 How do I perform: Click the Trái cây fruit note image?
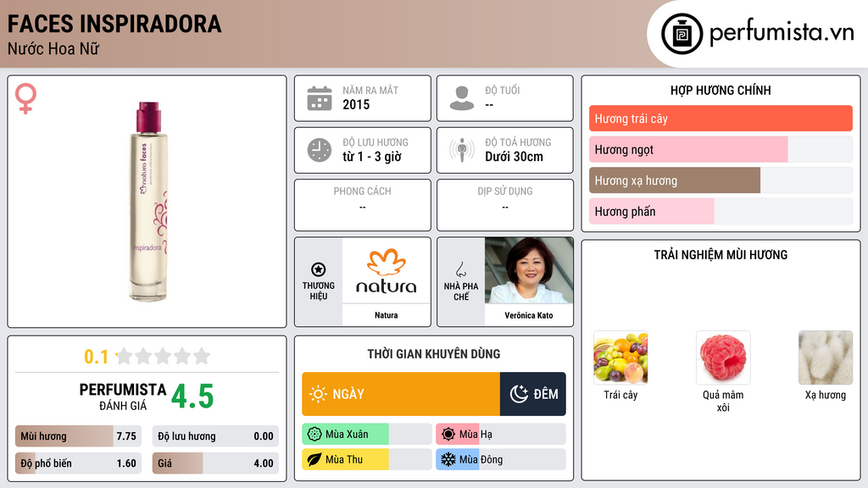pos(620,358)
